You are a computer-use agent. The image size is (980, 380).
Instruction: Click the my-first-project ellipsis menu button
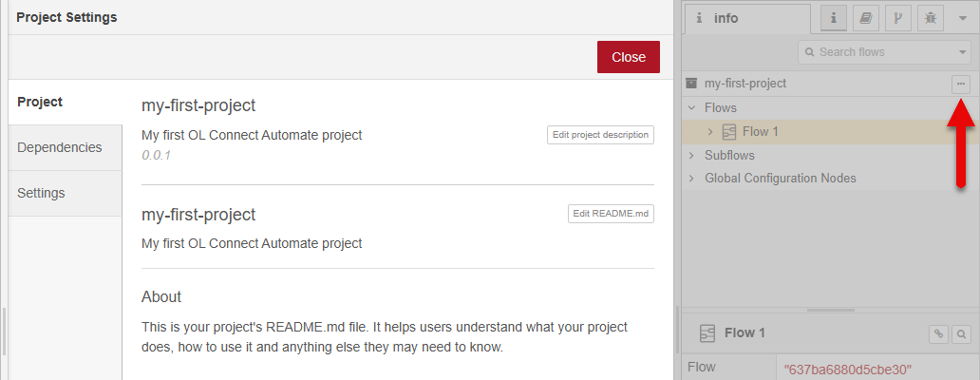961,84
